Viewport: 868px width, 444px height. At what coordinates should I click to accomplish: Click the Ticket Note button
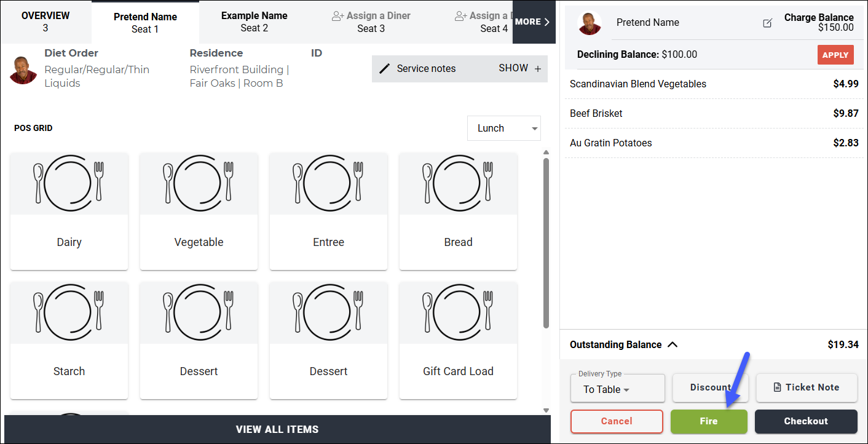point(807,387)
